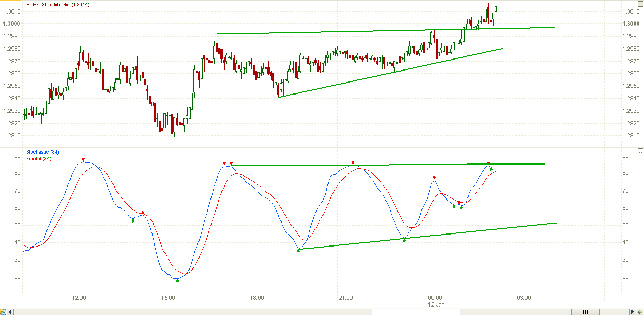The image size is (644, 316).
Task: Click the 18:00 time axis label
Action: coord(257,298)
